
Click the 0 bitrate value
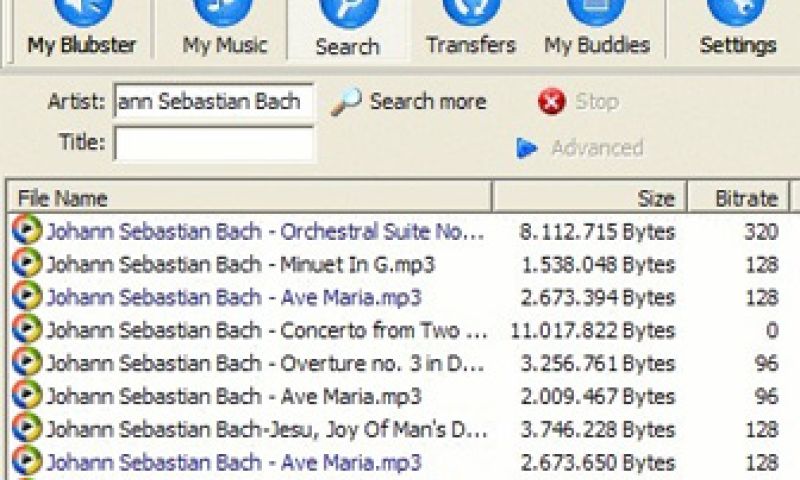[x=772, y=331]
